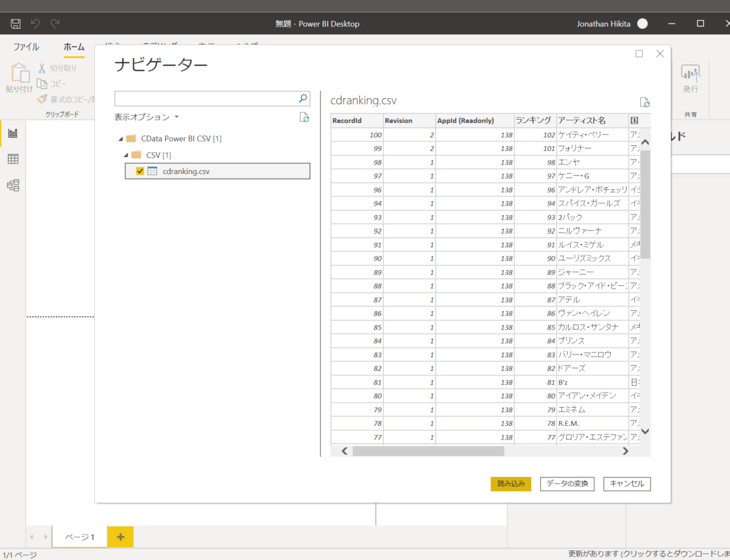Screen dimensions: 730x560
Task: Click the Cut (切り取り) scissors icon
Action: pyautogui.click(x=42, y=69)
